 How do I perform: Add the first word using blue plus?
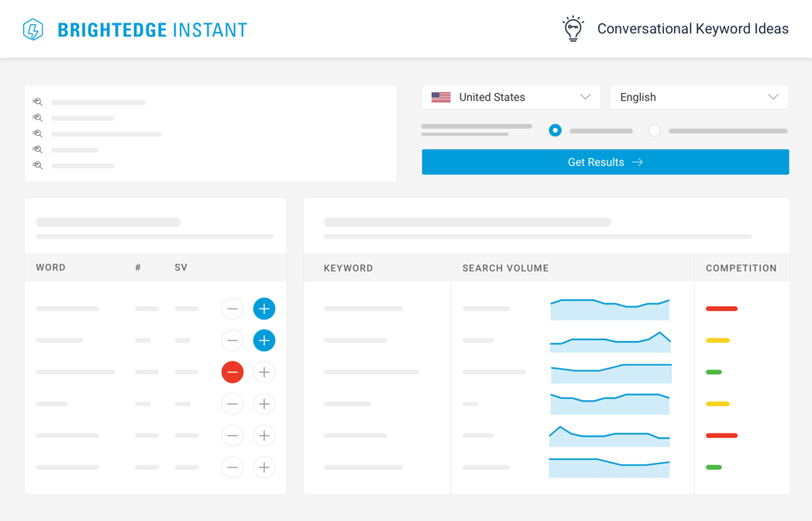(264, 309)
